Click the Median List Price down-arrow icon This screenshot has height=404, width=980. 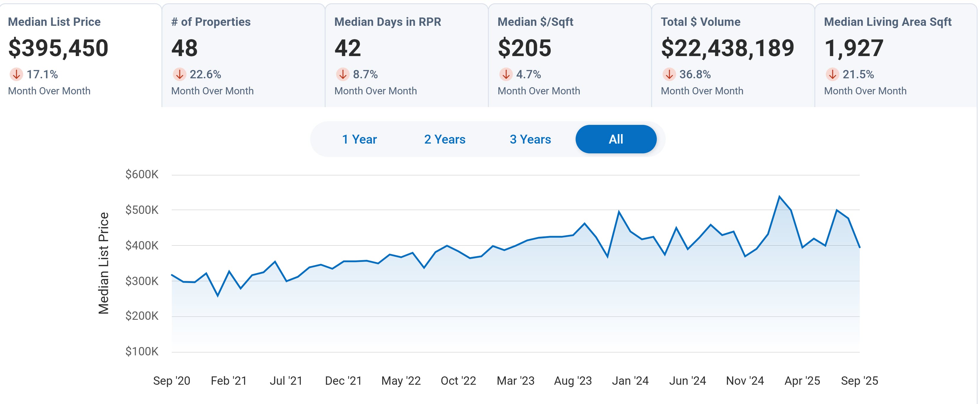(16, 74)
